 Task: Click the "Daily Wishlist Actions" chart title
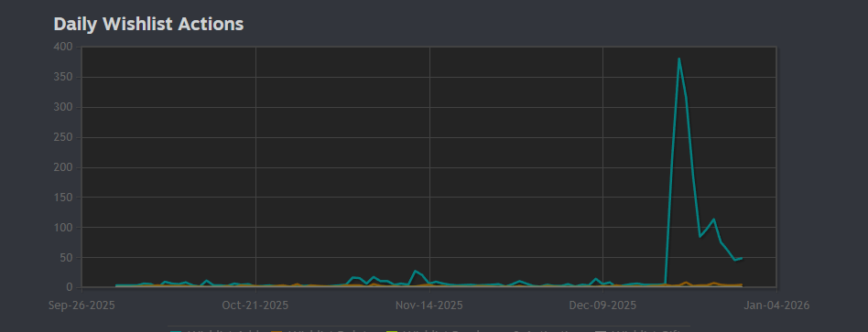[148, 25]
